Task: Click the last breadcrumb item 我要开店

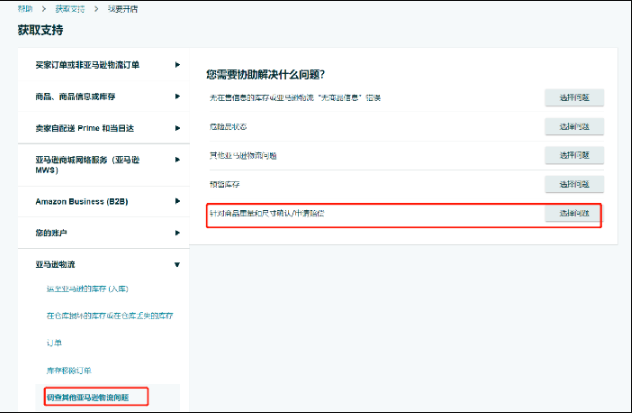Action: [123, 9]
